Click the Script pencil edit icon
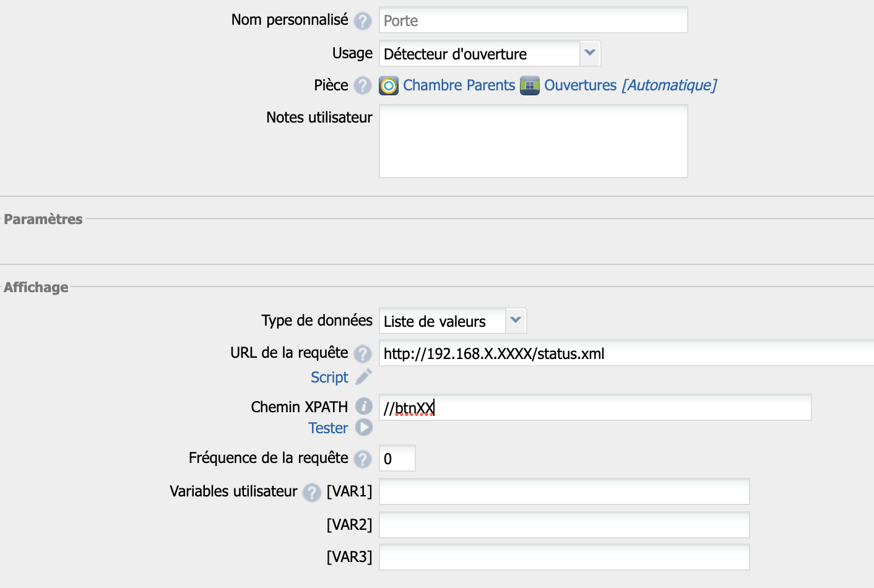Screen dimensions: 874x588 [364, 376]
